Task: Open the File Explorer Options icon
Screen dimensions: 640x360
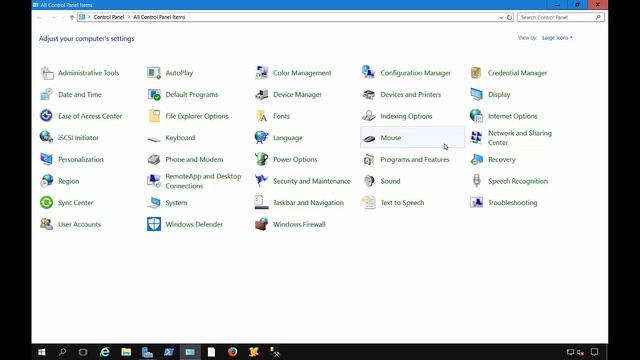Action: coord(154,116)
